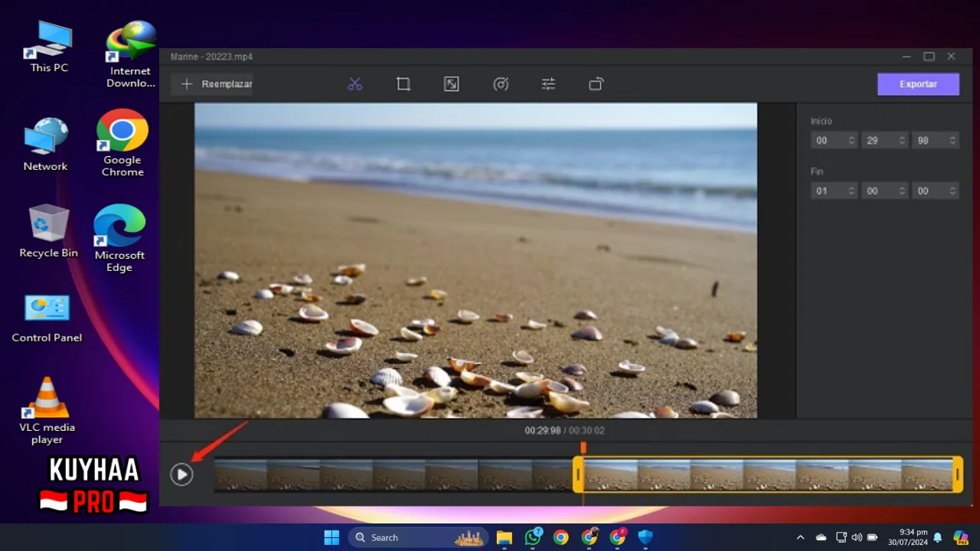This screenshot has width=980, height=551.
Task: Open Recycle Bin desktop icon
Action: pyautogui.click(x=49, y=230)
